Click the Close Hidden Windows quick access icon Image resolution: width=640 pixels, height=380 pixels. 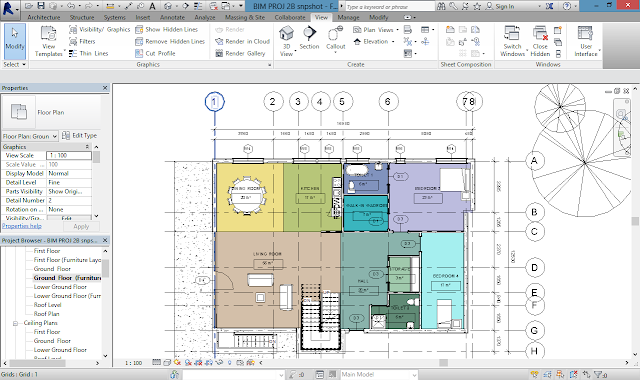pyautogui.click(x=213, y=6)
